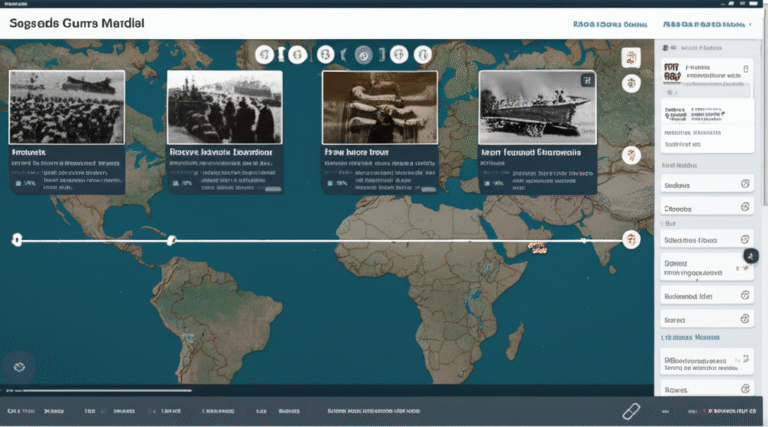
Task: Open the ship photo event card
Action: pyautogui.click(x=537, y=132)
